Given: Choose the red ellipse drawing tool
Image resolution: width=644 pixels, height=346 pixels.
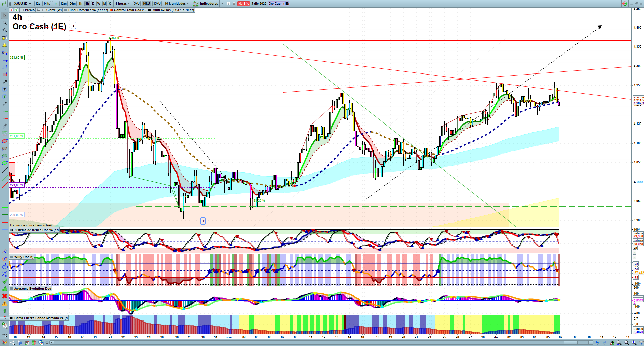Looking at the screenshot, I should 5,141.
